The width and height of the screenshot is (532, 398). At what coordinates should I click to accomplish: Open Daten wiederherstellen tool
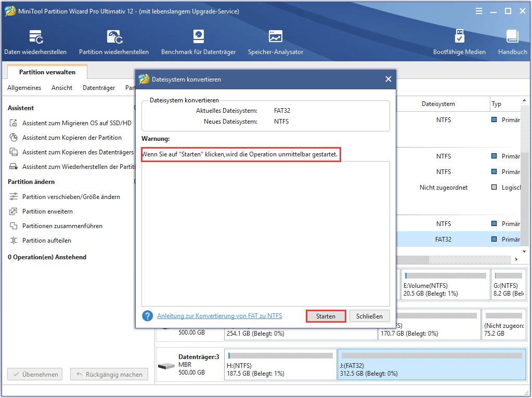pyautogui.click(x=35, y=42)
